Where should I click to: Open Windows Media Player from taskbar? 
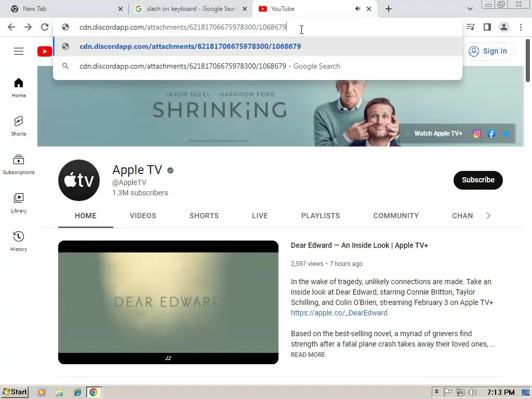tap(42, 393)
